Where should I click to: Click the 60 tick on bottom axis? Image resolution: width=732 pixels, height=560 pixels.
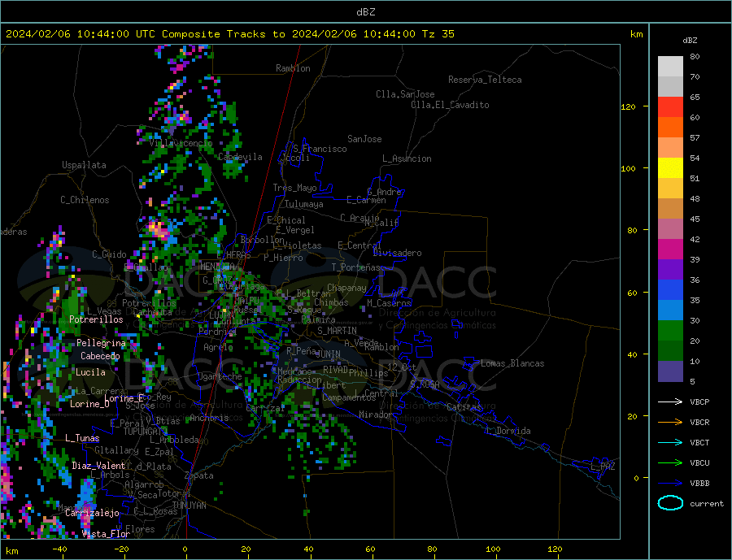click(370, 549)
